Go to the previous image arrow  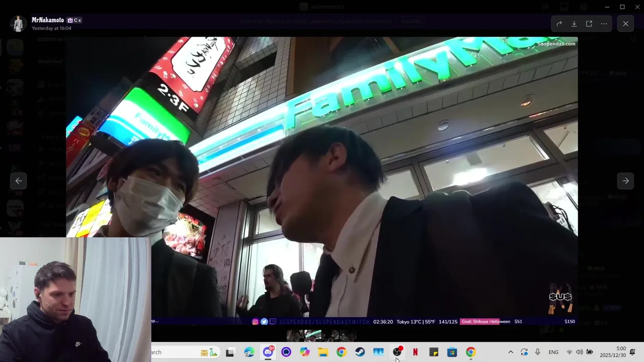click(x=19, y=181)
